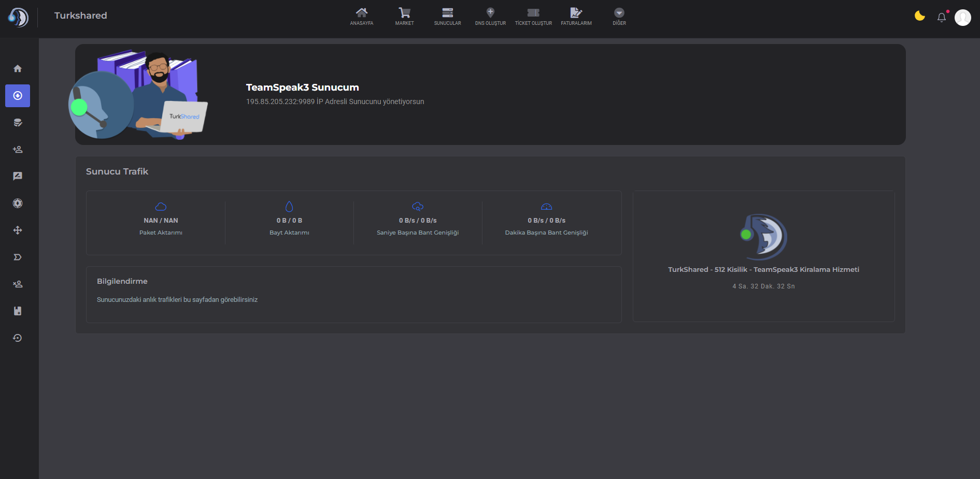Open the restore history sidebar icon
This screenshot has width=980, height=479.
18,338
